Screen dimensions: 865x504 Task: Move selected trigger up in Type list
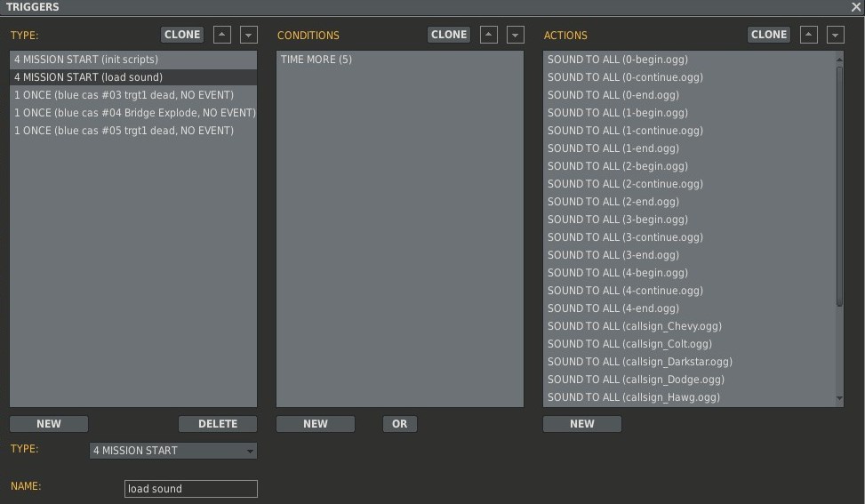[221, 35]
